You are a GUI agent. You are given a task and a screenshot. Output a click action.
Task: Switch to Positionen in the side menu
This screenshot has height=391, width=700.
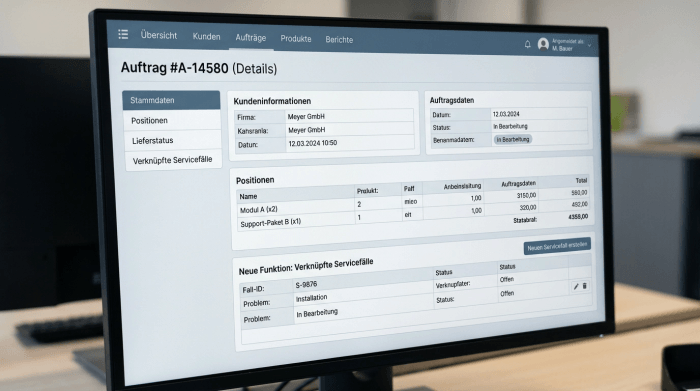[172, 121]
